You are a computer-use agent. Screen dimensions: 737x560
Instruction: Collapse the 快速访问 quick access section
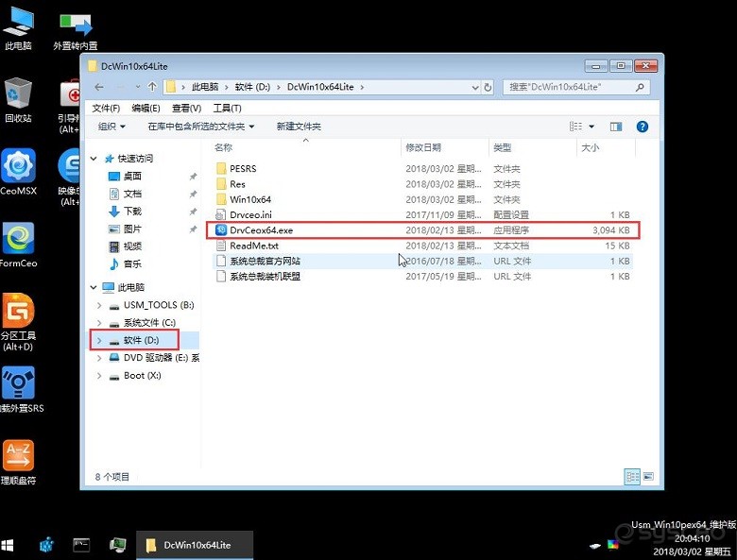coord(94,159)
